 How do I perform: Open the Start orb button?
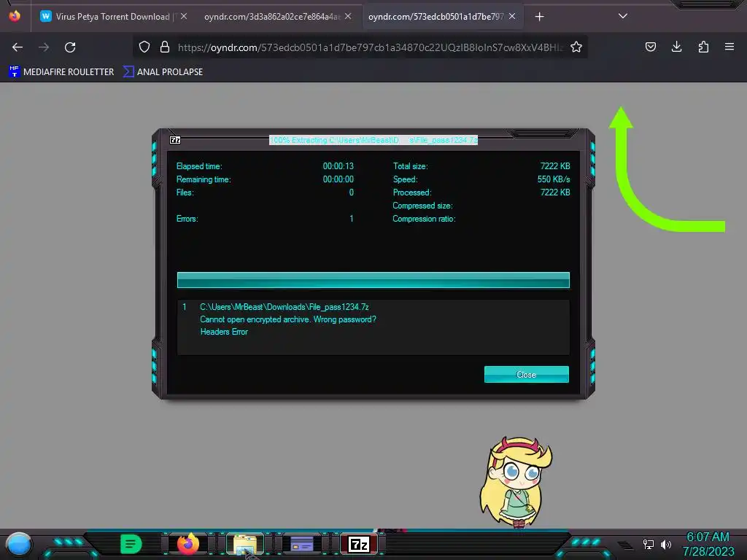pyautogui.click(x=19, y=544)
